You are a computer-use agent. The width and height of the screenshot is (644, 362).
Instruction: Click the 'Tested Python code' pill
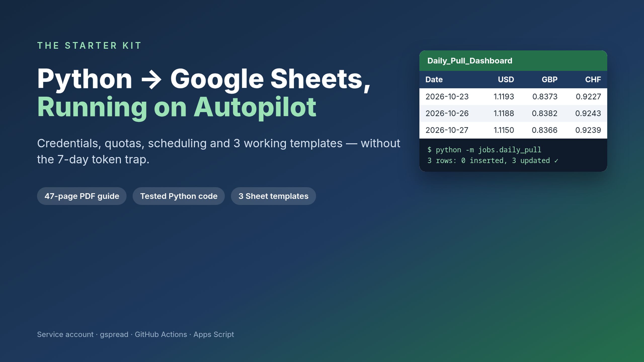(x=179, y=196)
